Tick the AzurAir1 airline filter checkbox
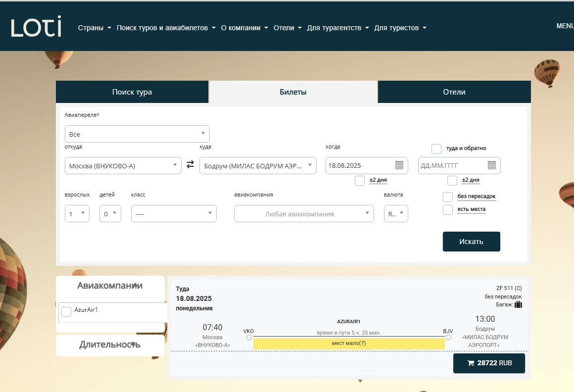The height and width of the screenshot is (392, 574). [66, 312]
